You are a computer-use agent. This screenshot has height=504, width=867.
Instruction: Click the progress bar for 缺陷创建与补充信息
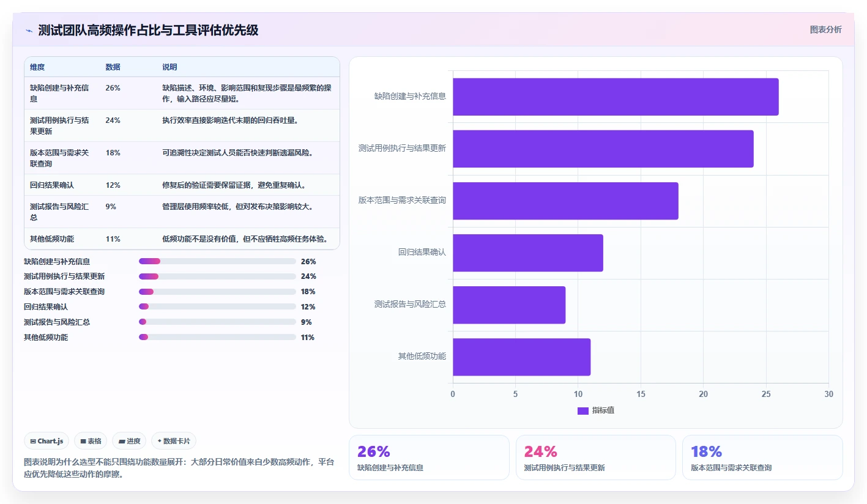pos(217,261)
